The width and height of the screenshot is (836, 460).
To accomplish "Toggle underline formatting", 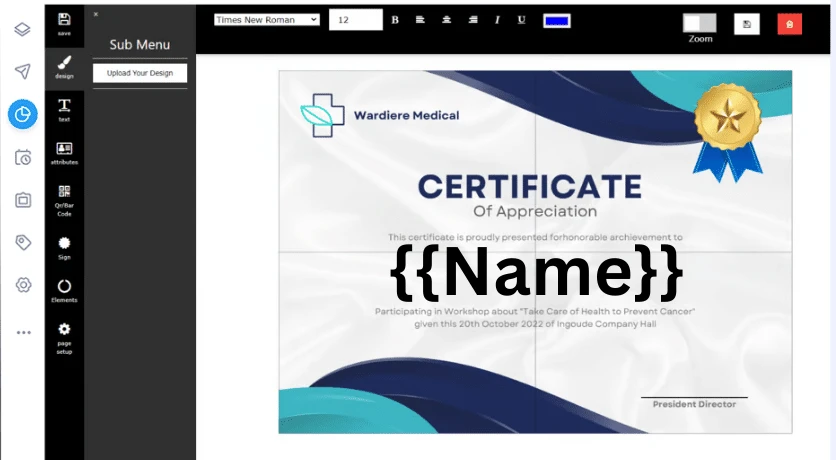I will 521,20.
